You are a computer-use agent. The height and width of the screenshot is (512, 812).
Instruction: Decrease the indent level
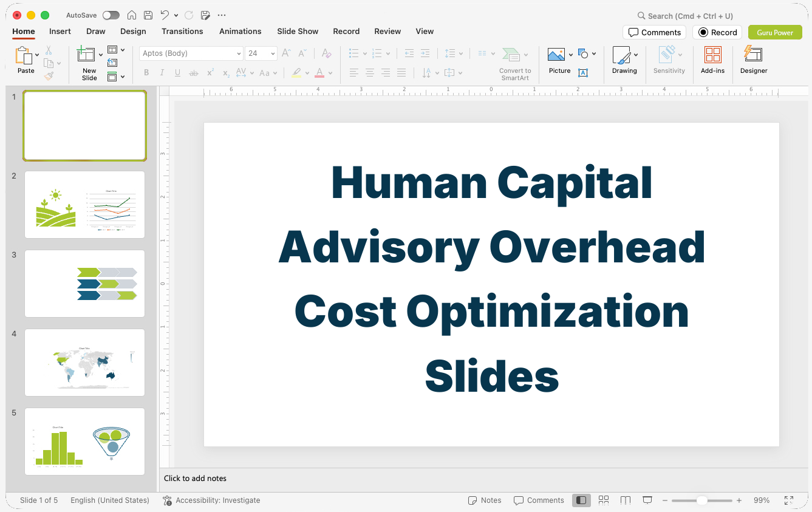coord(409,53)
